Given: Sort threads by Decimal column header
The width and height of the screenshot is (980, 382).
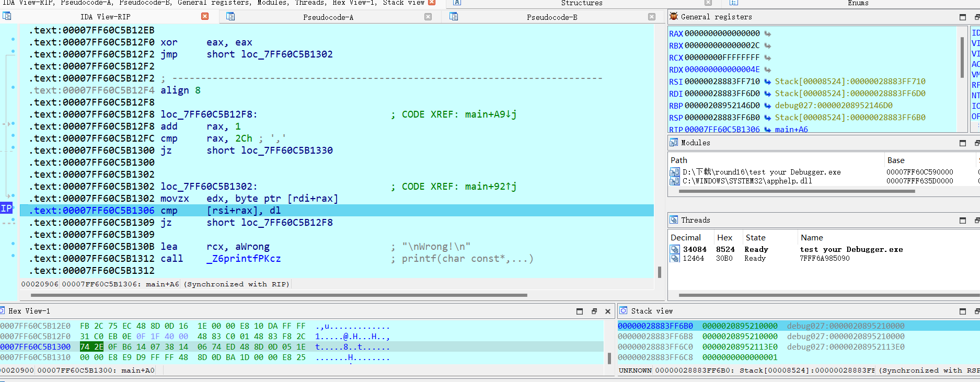Looking at the screenshot, I should click(x=691, y=237).
